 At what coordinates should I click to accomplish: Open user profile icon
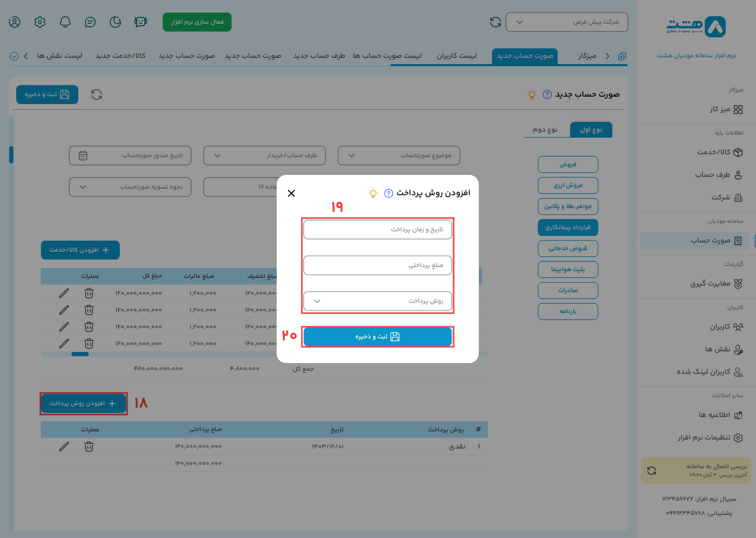coord(15,22)
